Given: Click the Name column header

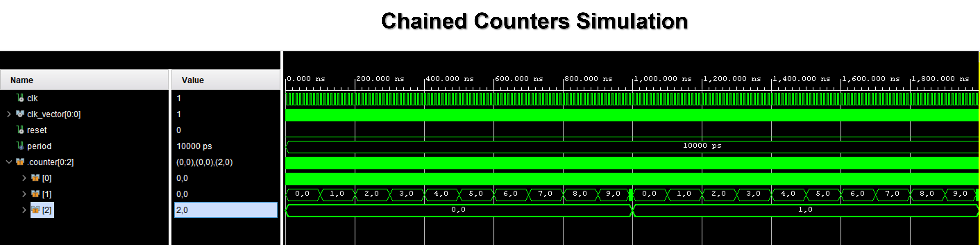Looking at the screenshot, I should [x=22, y=80].
